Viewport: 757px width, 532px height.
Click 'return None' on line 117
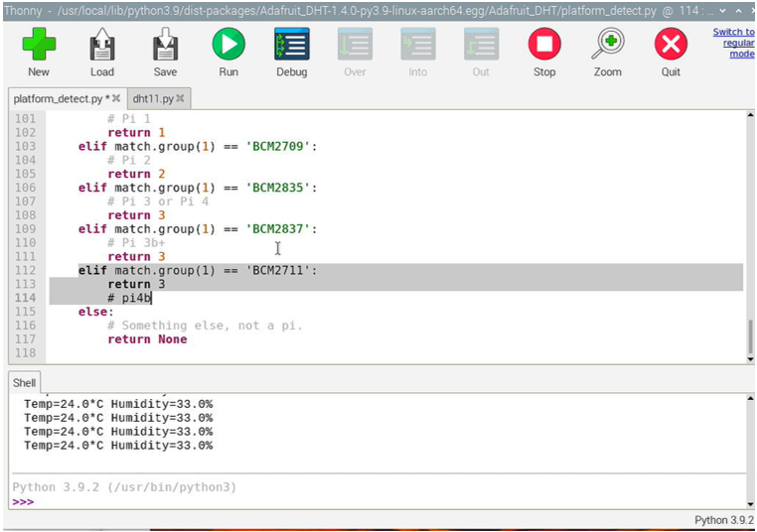click(x=147, y=339)
